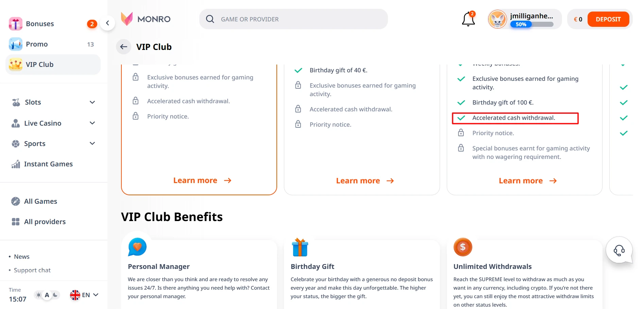644x309 pixels.
Task: Go to the Promo section
Action: click(37, 44)
